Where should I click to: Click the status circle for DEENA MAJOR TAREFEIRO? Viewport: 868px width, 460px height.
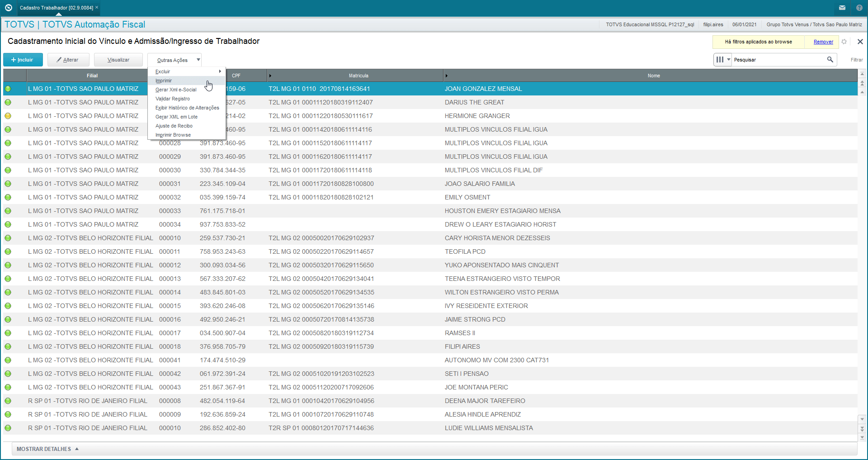(x=8, y=401)
